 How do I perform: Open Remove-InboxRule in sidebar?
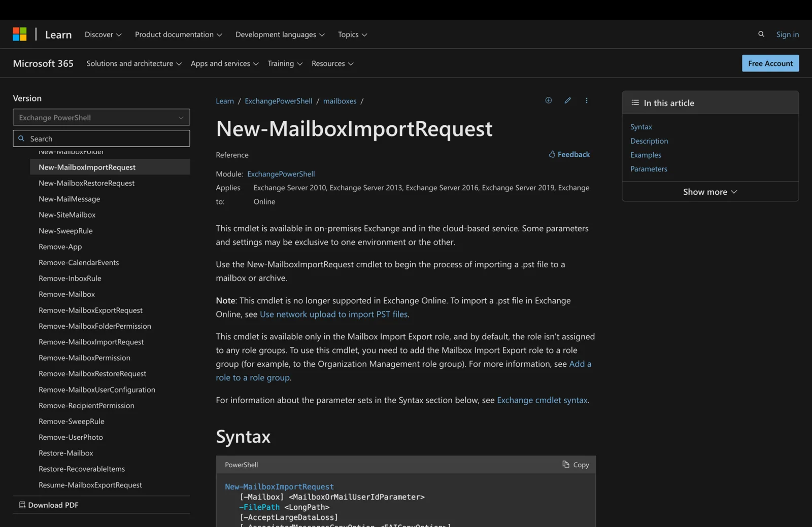click(x=70, y=278)
